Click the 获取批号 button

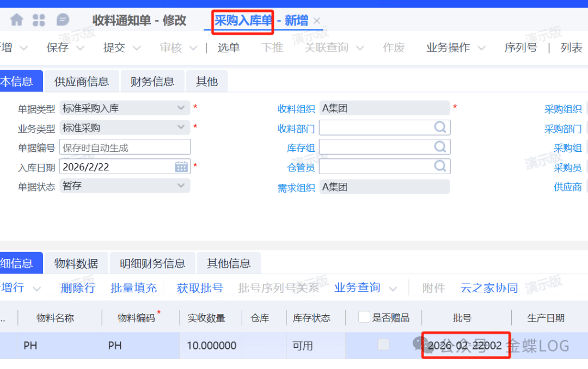pyautogui.click(x=200, y=288)
